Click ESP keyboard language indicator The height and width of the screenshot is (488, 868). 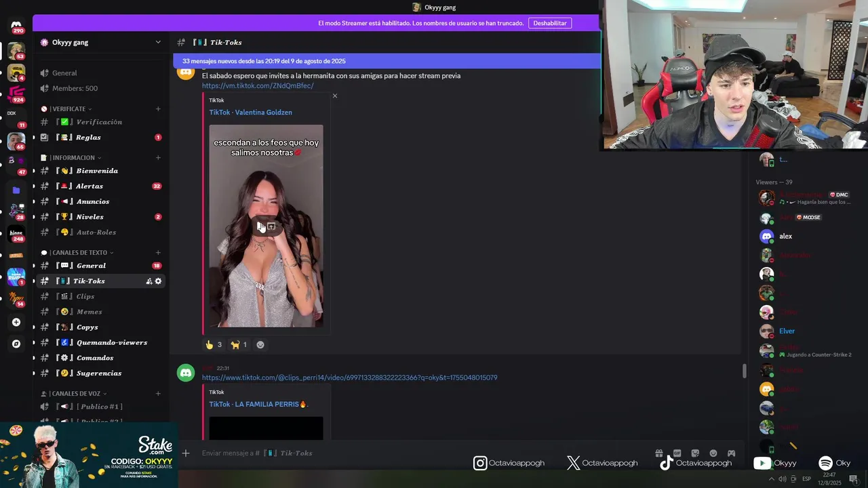[806, 479]
